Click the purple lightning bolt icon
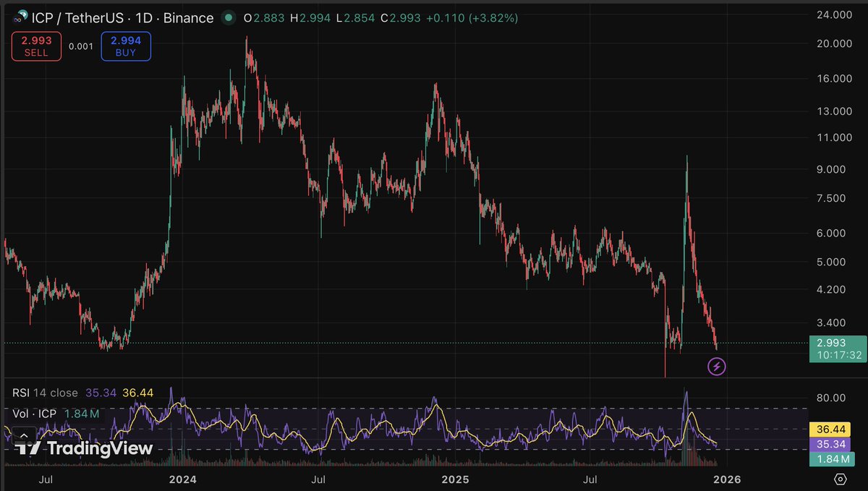The height and width of the screenshot is (491, 868). (x=716, y=367)
